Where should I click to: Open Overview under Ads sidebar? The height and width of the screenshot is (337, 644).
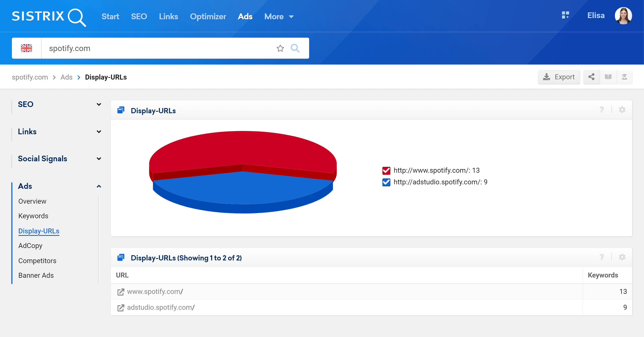[x=32, y=201]
